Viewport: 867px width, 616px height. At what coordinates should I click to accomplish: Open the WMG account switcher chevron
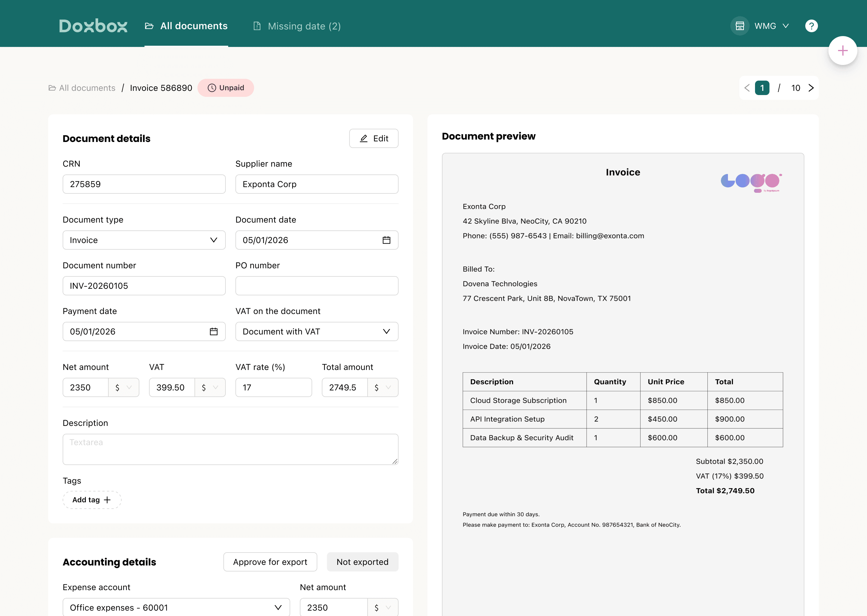click(x=786, y=26)
